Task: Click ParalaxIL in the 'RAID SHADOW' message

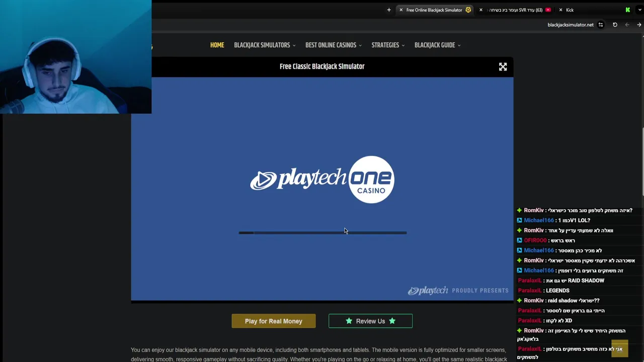Action: click(529, 281)
